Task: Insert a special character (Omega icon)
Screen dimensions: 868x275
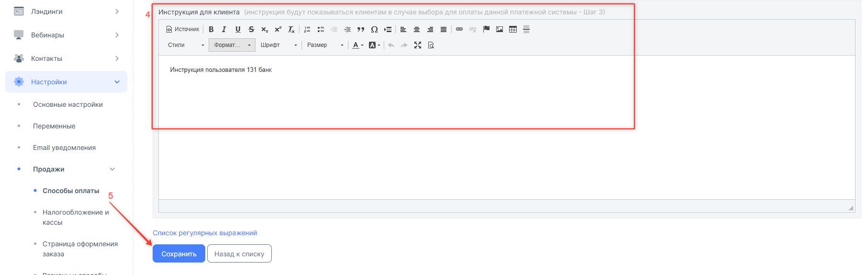Action: click(x=374, y=29)
